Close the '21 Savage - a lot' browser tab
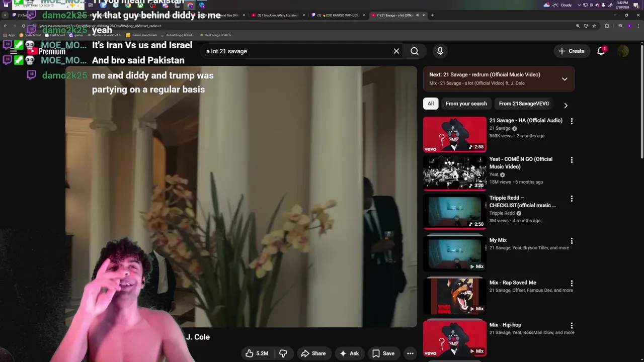The width and height of the screenshot is (644, 362). [424, 15]
